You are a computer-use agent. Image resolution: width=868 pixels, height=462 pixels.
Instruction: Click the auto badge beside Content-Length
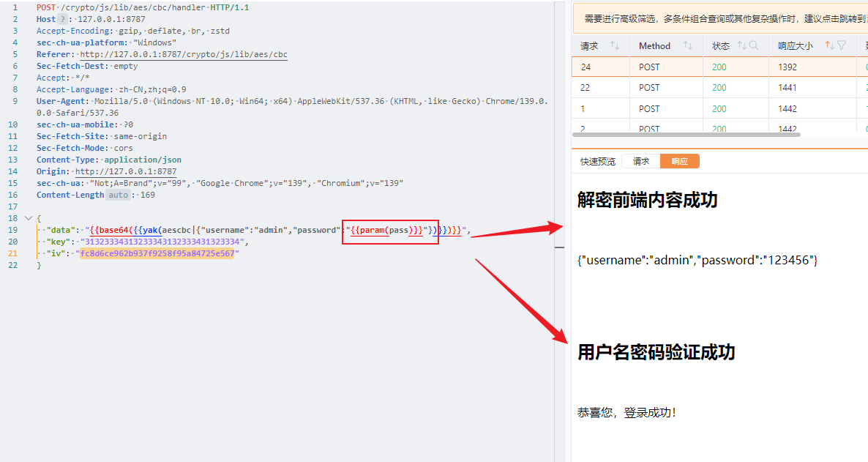tap(119, 195)
